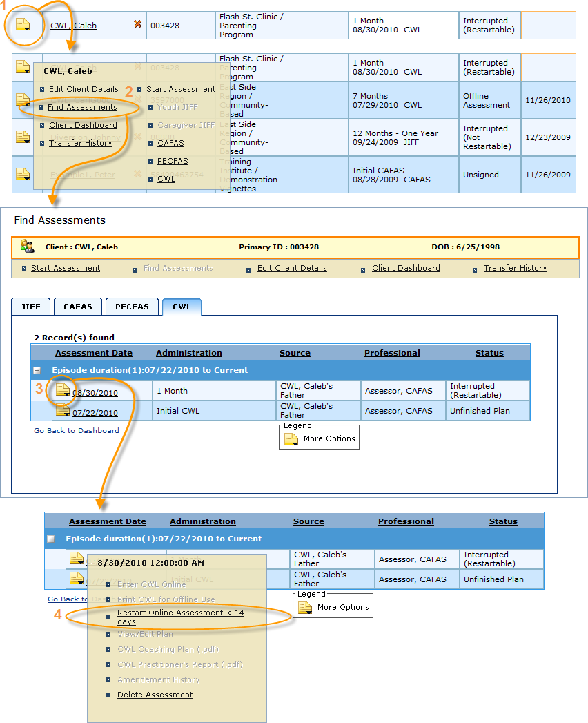The image size is (588, 723).
Task: Open More Options icon in the 12/23/2009 row
Action: coord(23,137)
